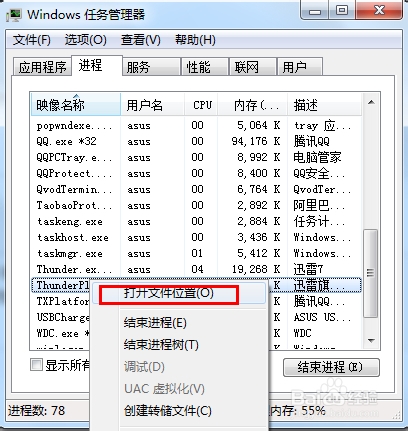This screenshot has height=431, width=408.
Task: Click the 结束进程(E) button
Action: tap(331, 367)
